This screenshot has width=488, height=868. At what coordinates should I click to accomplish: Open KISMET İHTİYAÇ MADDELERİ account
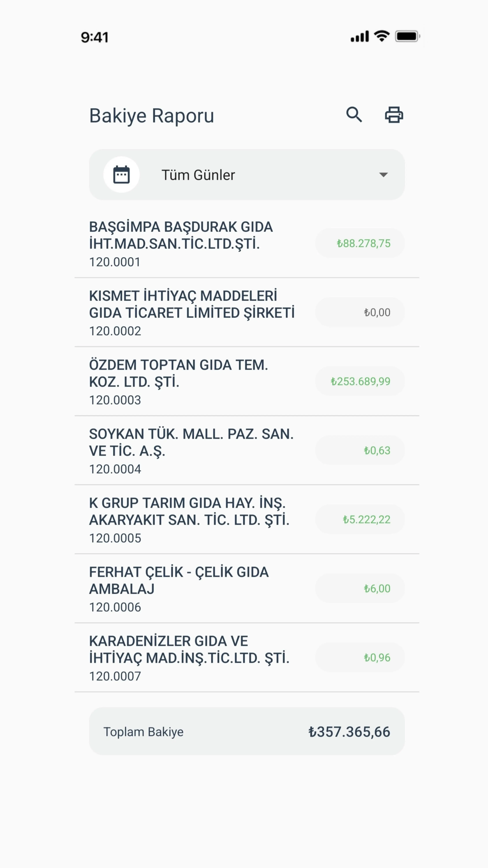[x=192, y=312]
